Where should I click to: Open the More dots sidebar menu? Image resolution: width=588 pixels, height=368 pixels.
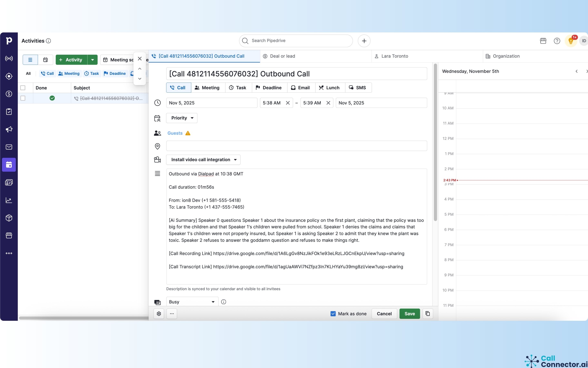pos(9,253)
